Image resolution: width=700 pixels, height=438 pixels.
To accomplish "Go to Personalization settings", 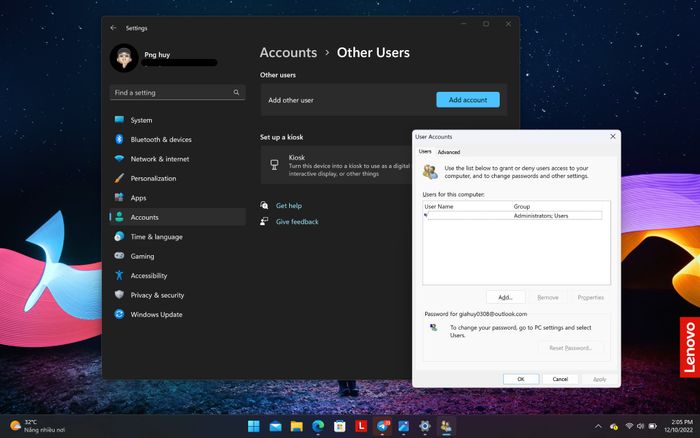I will coord(153,179).
